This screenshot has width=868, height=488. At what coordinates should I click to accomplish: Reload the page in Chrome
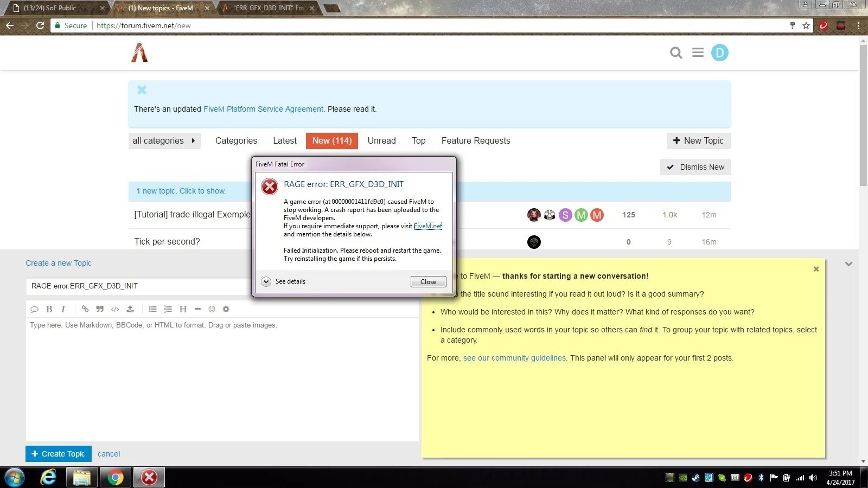click(40, 25)
